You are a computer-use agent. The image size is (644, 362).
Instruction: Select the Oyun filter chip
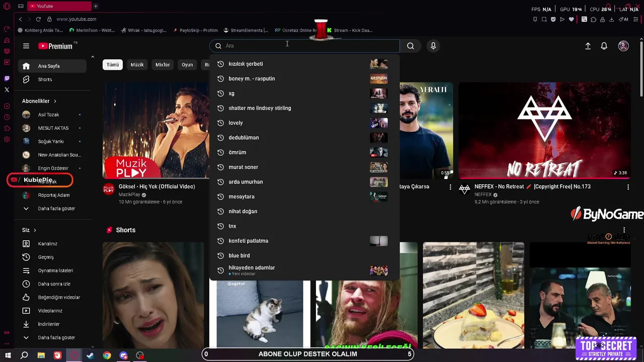187,65
